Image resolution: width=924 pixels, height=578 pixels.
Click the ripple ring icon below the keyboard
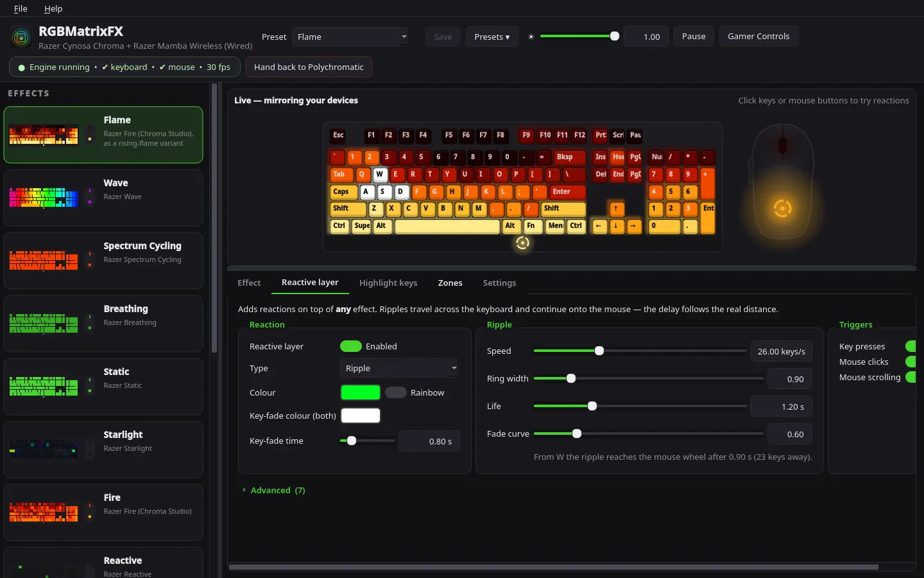pyautogui.click(x=523, y=243)
